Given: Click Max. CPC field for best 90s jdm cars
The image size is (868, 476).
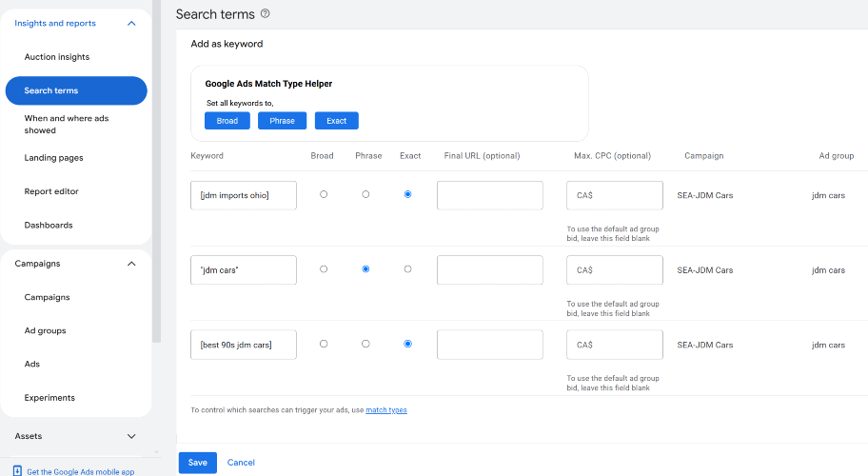Looking at the screenshot, I should click(615, 345).
